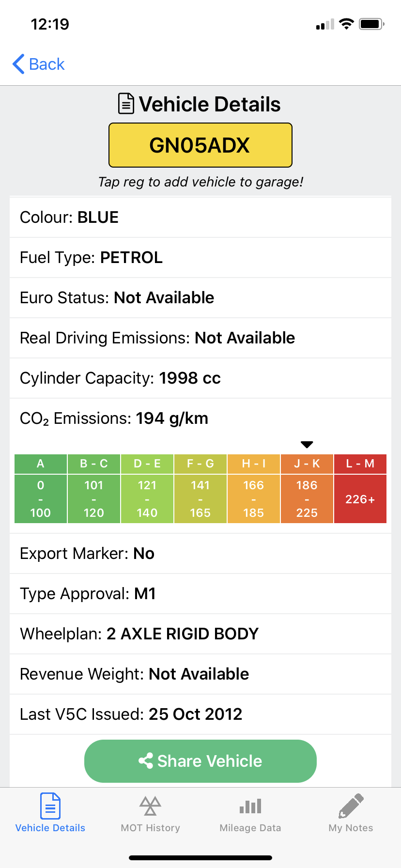The image size is (401, 868).
Task: Tap the Wi-Fi status icon
Action: tap(346, 24)
